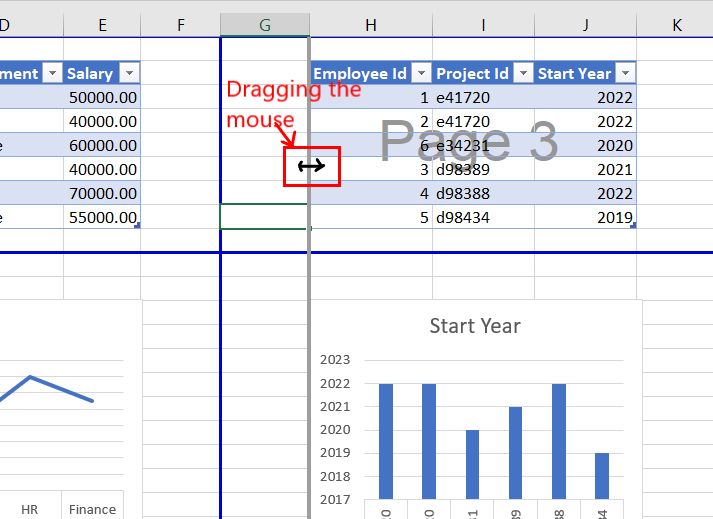Click the cell containing d98434
The width and height of the screenshot is (713, 519).
(484, 217)
